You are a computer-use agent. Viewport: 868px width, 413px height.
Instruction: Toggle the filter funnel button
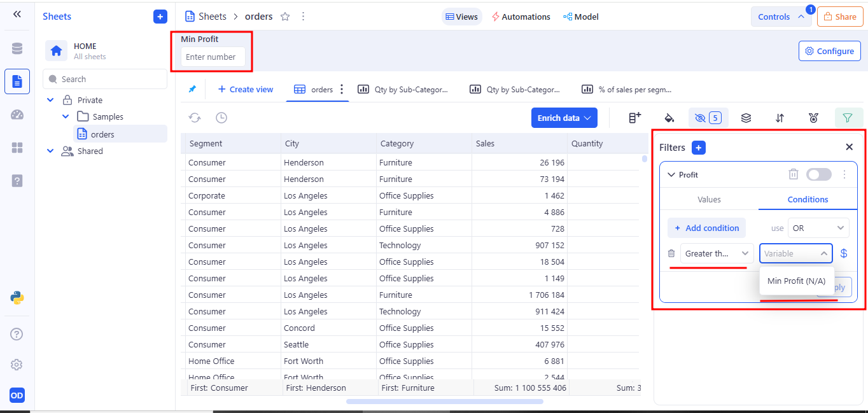click(847, 118)
